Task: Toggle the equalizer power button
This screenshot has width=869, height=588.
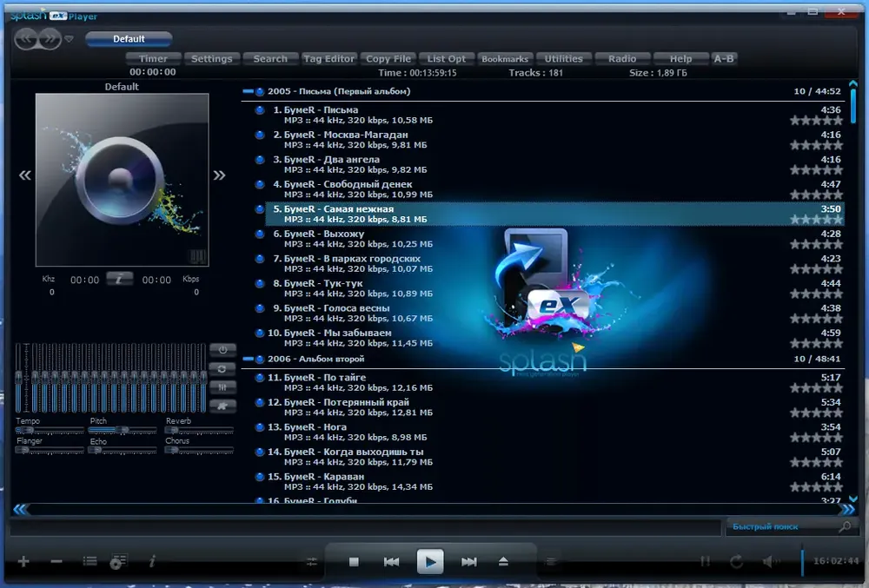Action: click(x=222, y=350)
